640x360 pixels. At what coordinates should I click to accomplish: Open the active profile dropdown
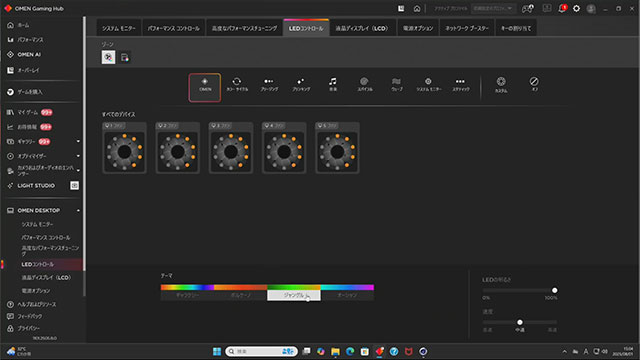point(493,9)
